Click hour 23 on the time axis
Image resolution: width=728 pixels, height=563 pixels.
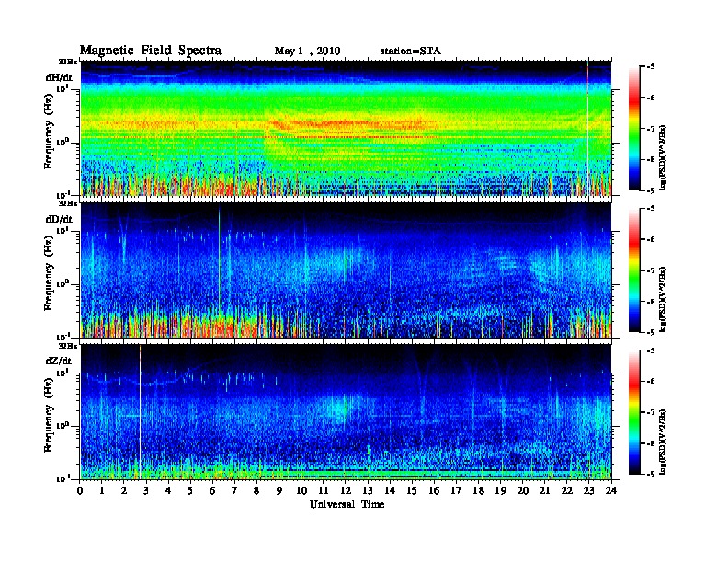[x=589, y=491]
